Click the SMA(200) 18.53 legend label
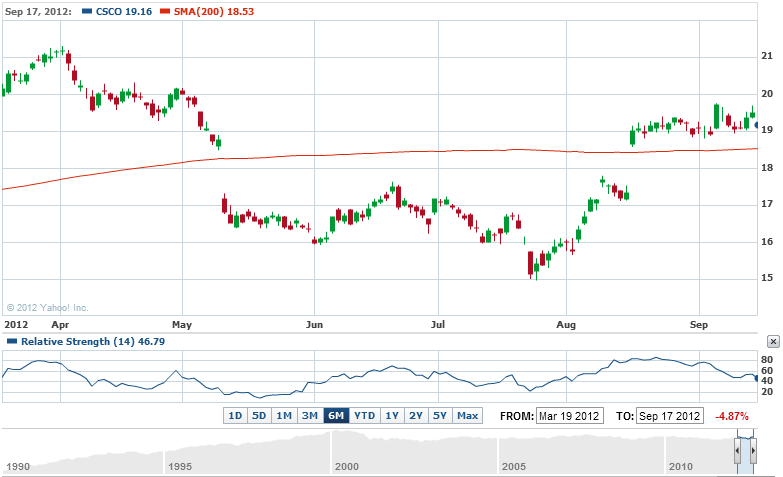 pos(214,11)
